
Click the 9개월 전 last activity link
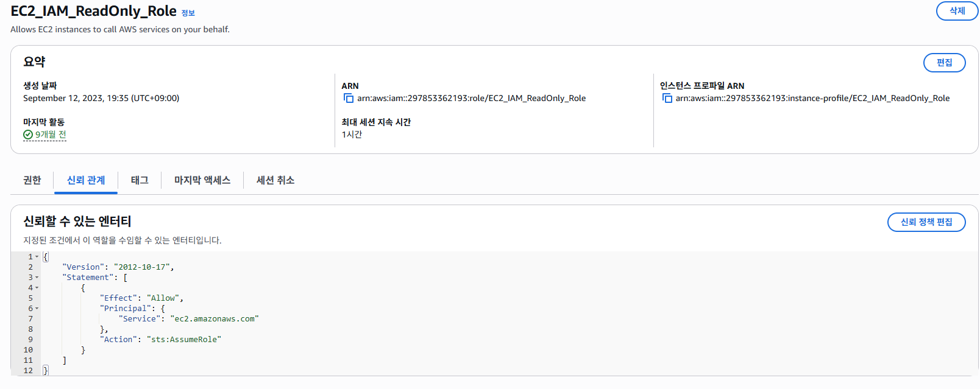(x=51, y=135)
